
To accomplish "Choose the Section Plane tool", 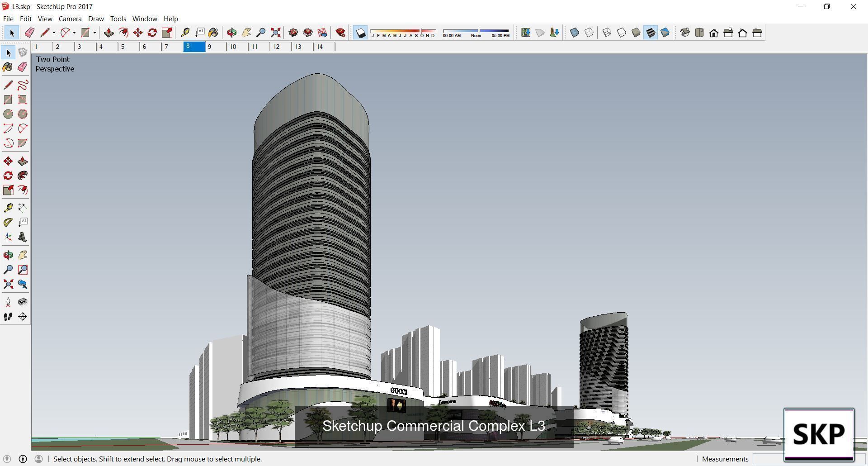I will coord(23,317).
